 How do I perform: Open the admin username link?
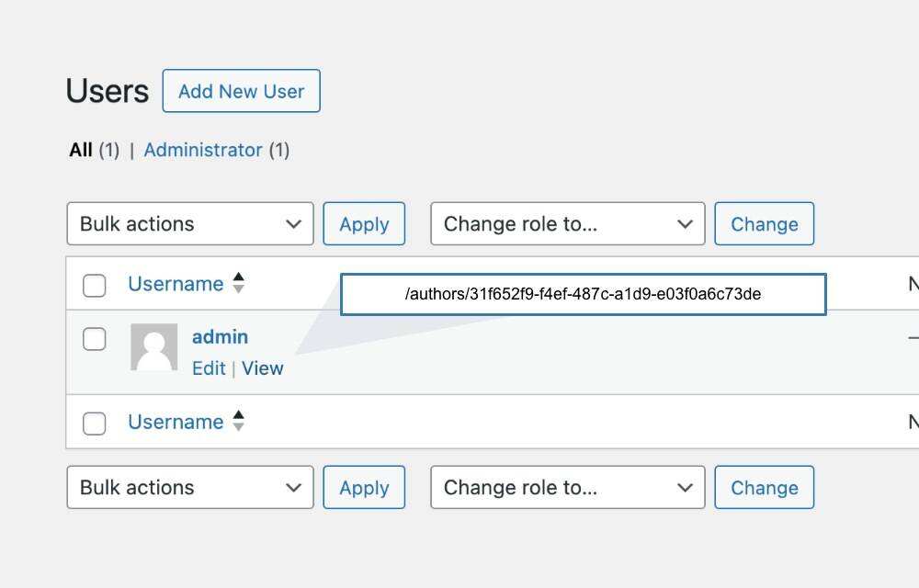click(x=220, y=337)
